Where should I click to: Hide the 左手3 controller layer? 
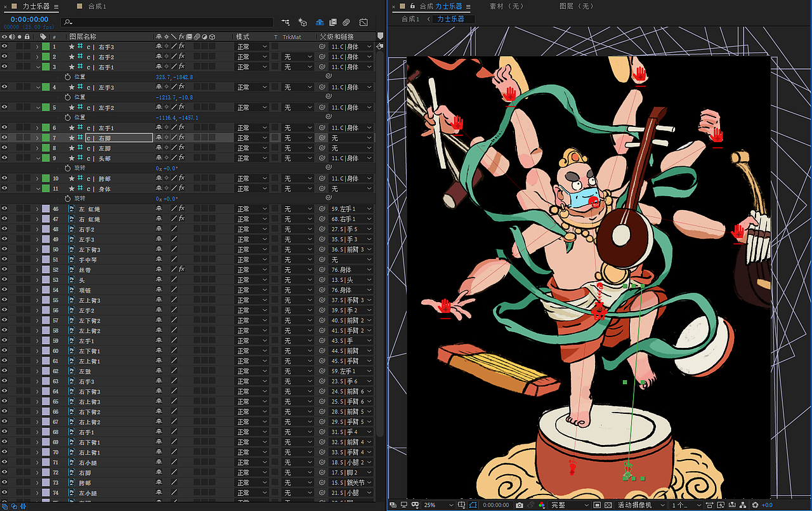pos(4,87)
